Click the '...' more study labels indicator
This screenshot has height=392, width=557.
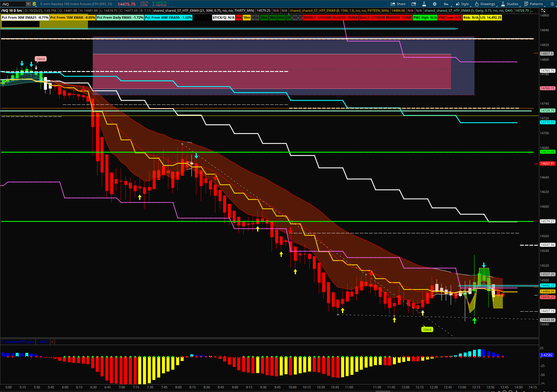tap(532, 11)
